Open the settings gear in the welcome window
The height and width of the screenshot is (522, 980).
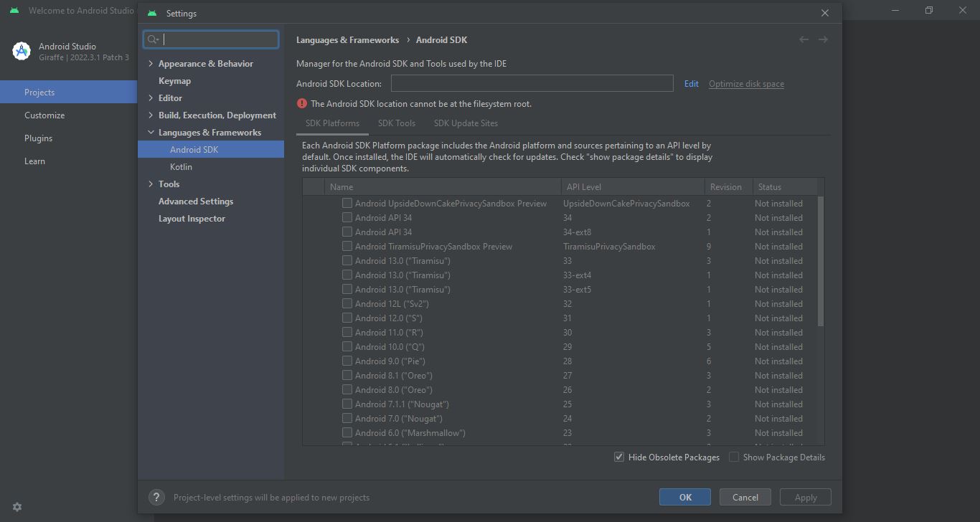pos(17,507)
